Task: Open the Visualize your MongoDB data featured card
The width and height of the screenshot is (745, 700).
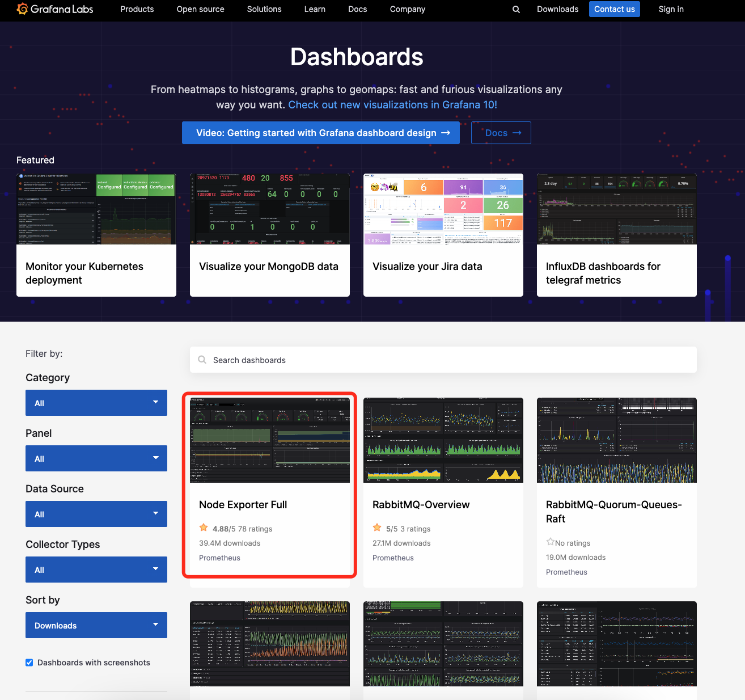Action: [270, 235]
